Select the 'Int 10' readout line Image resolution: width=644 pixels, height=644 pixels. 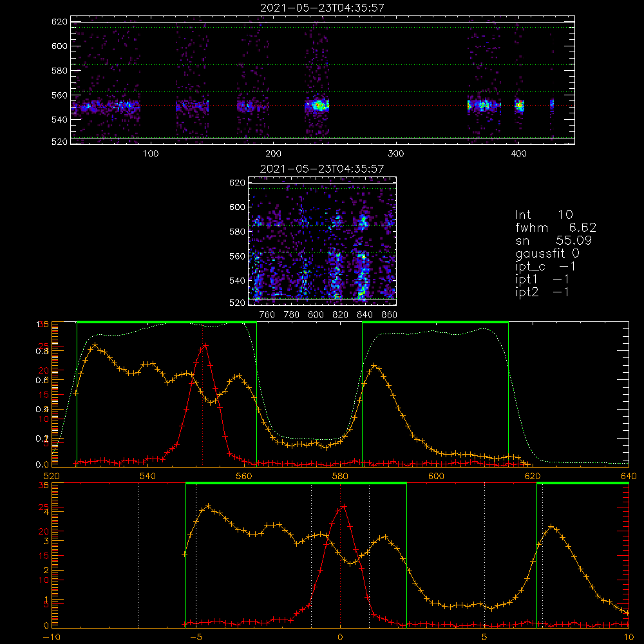544,215
